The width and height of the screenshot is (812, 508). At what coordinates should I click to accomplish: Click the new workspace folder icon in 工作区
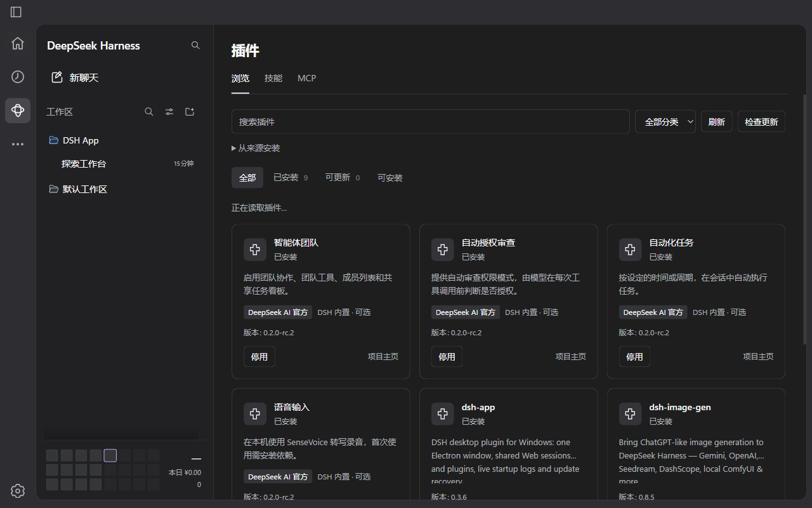(x=190, y=112)
